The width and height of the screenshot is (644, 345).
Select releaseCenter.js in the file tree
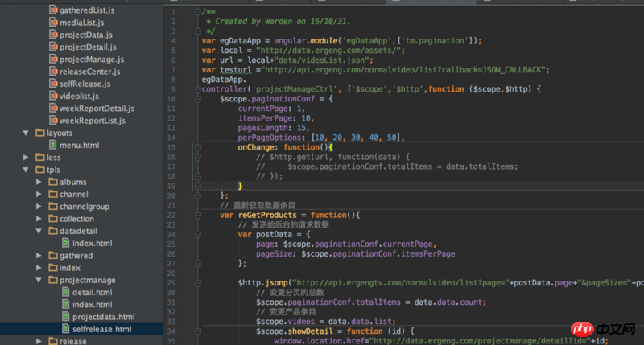(x=90, y=72)
